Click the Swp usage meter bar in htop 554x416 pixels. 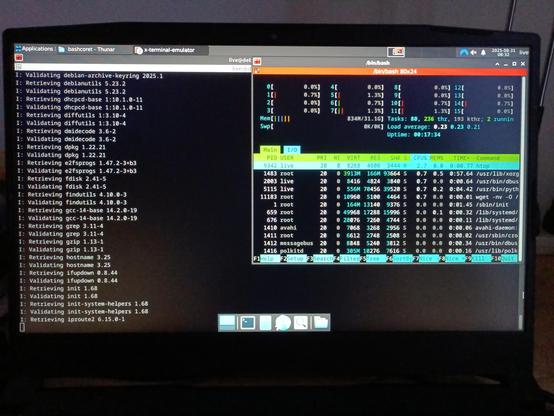point(322,127)
